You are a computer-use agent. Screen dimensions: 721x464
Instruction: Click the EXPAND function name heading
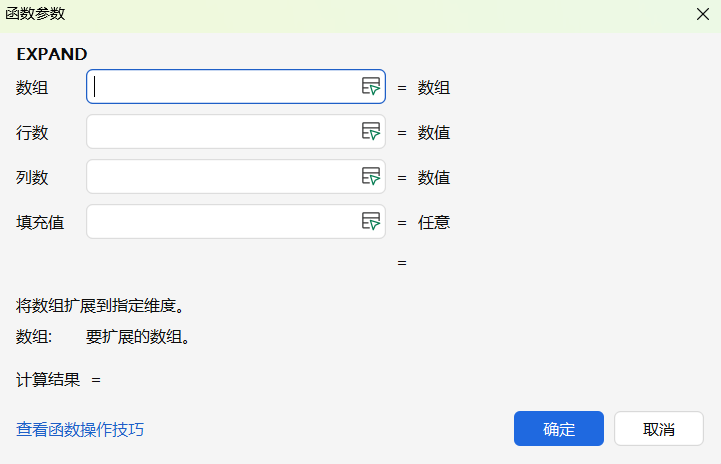(x=52, y=54)
